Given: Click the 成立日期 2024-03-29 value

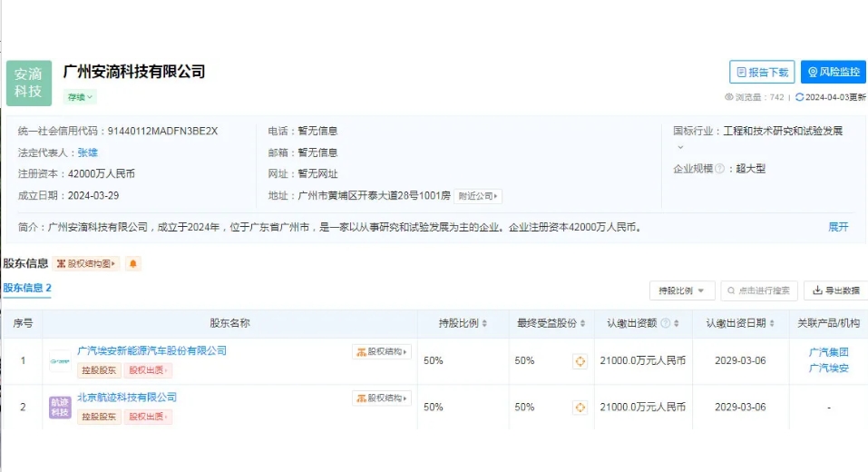Looking at the screenshot, I should point(93,195).
